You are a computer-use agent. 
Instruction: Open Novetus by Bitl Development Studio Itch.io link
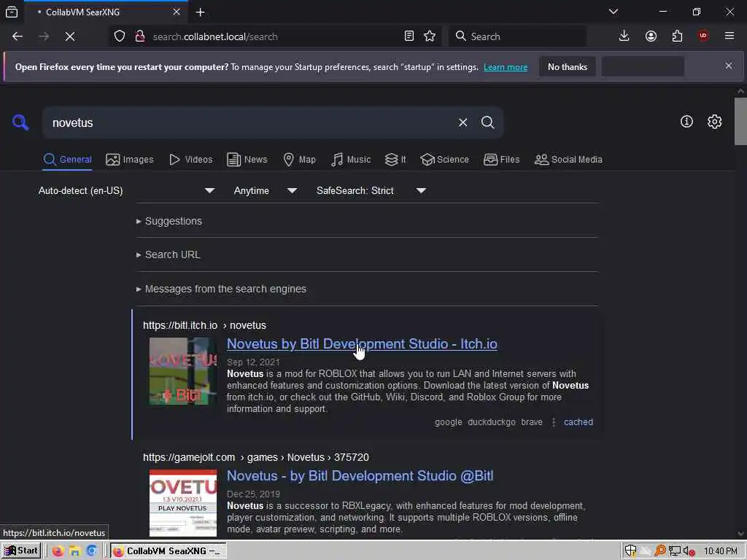point(362,344)
